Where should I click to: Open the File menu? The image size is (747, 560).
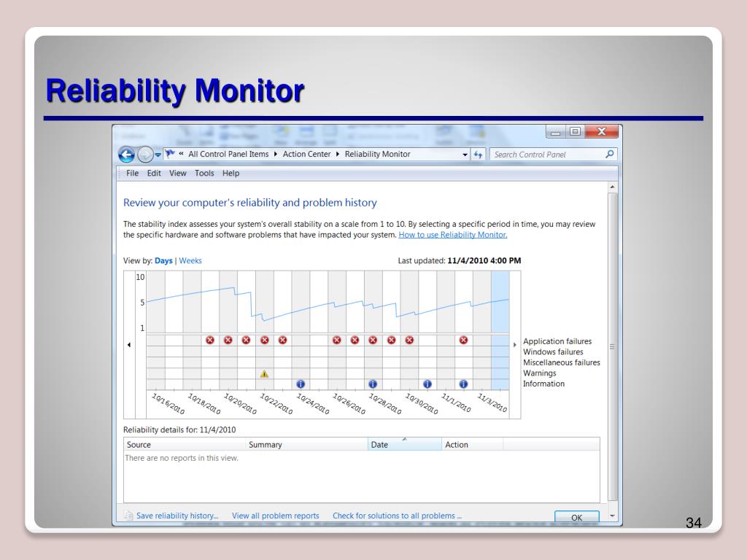132,174
